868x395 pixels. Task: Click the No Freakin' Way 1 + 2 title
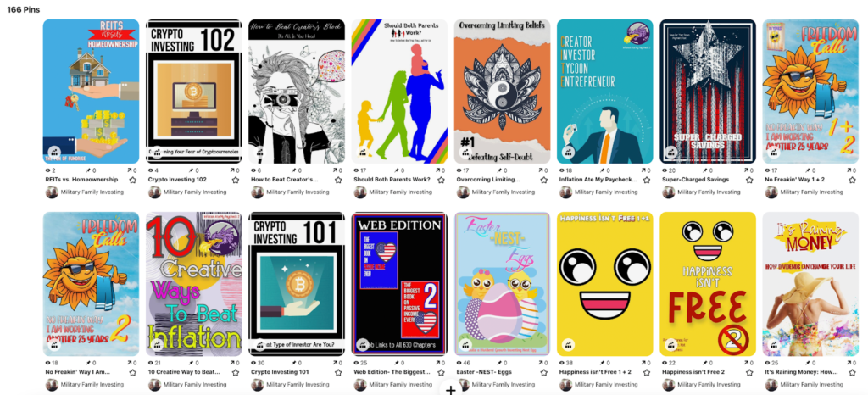click(794, 180)
